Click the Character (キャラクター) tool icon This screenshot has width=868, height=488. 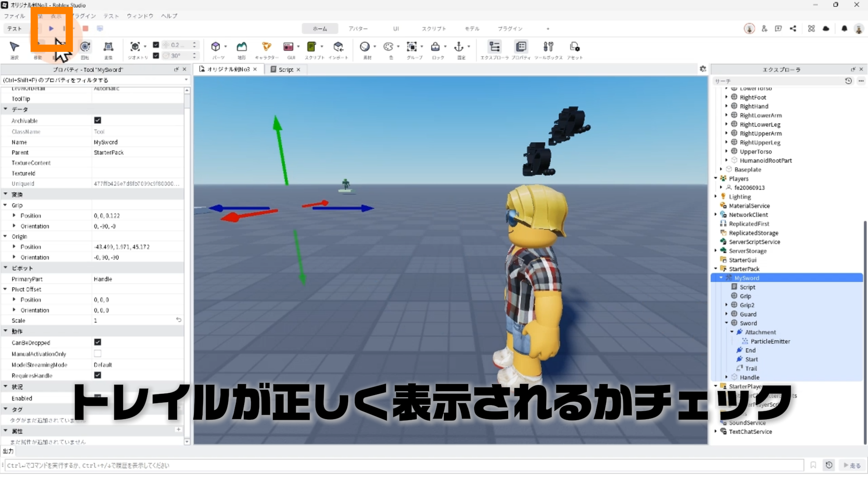[266, 47]
